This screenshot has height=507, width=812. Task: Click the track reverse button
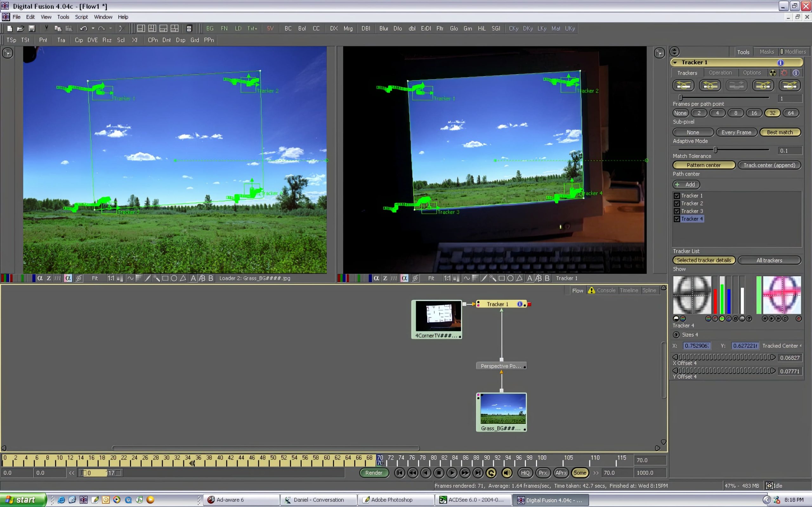[683, 86]
